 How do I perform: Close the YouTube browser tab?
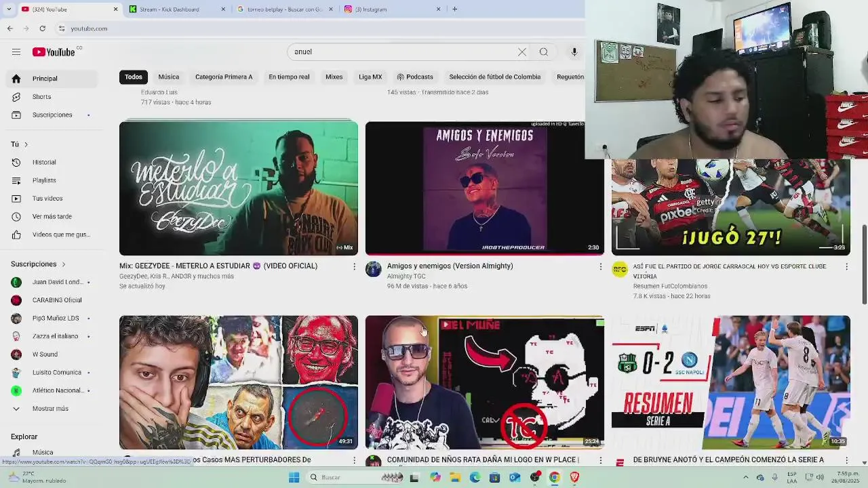115,9
